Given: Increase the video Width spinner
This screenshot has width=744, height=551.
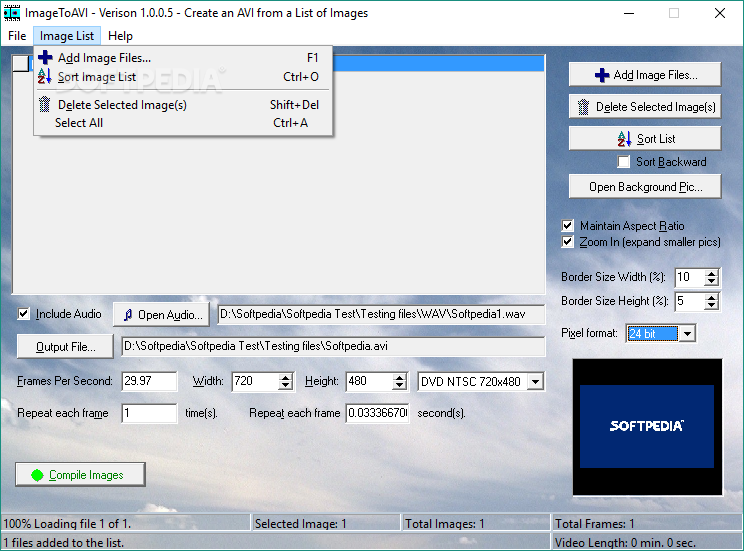Looking at the screenshot, I should pos(285,378).
